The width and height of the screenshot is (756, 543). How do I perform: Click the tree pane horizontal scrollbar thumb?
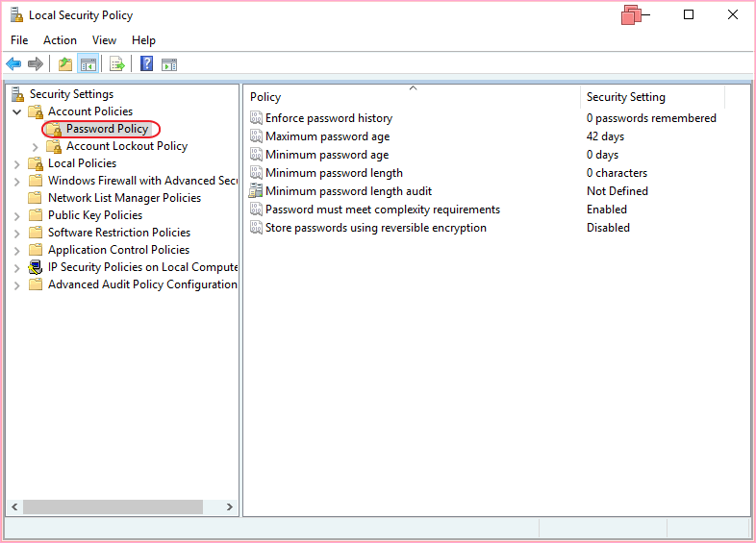pos(113,506)
